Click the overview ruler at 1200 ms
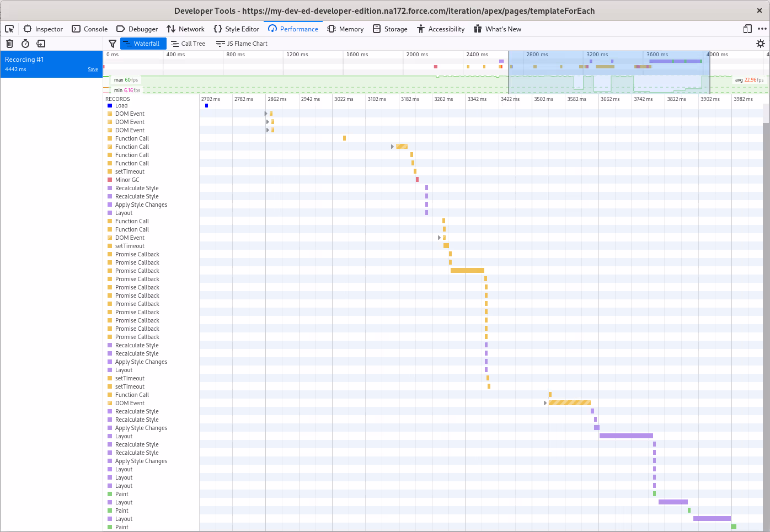This screenshot has width=770, height=532. point(296,54)
